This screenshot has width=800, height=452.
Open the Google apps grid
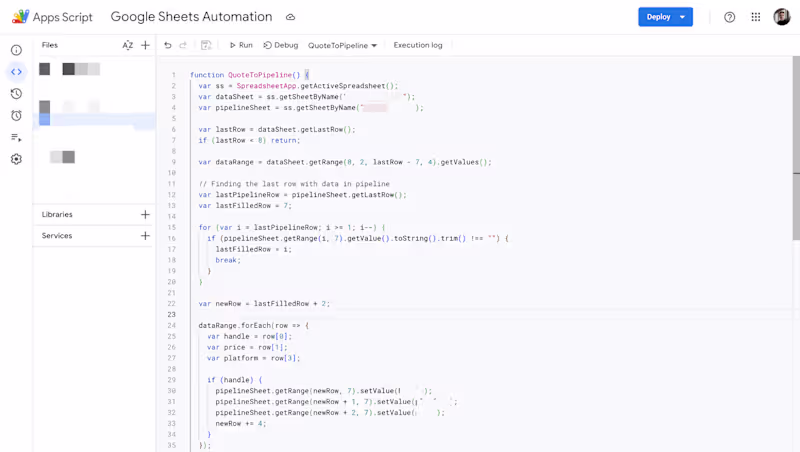pyautogui.click(x=756, y=17)
